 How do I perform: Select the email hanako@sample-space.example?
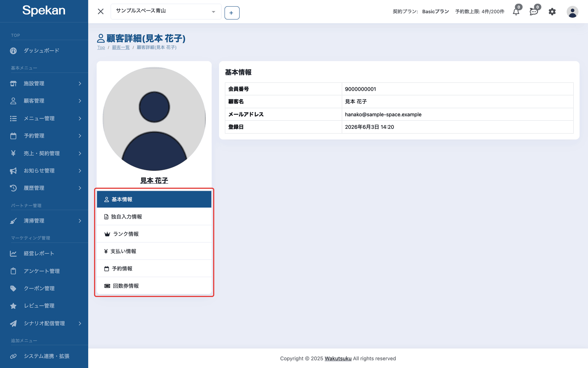[383, 114]
